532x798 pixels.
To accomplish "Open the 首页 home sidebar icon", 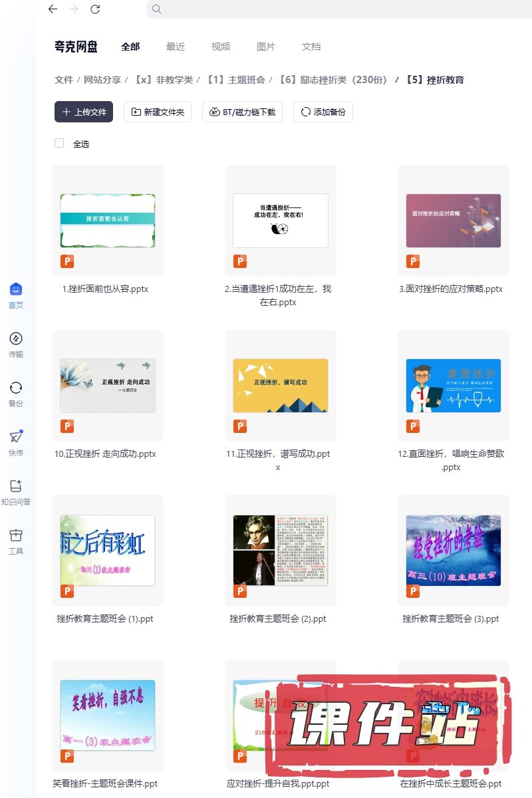I will [x=16, y=289].
